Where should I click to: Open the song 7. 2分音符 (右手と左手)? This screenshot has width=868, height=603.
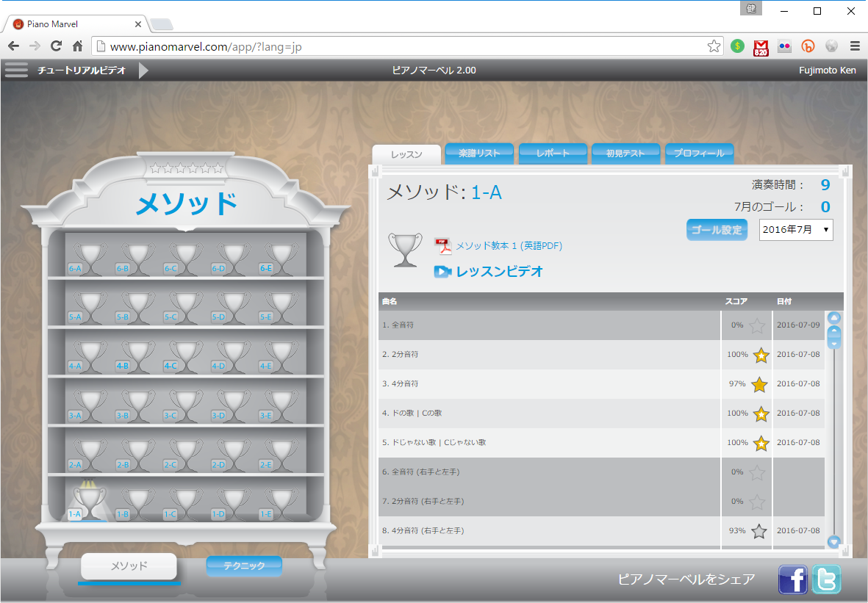549,501
